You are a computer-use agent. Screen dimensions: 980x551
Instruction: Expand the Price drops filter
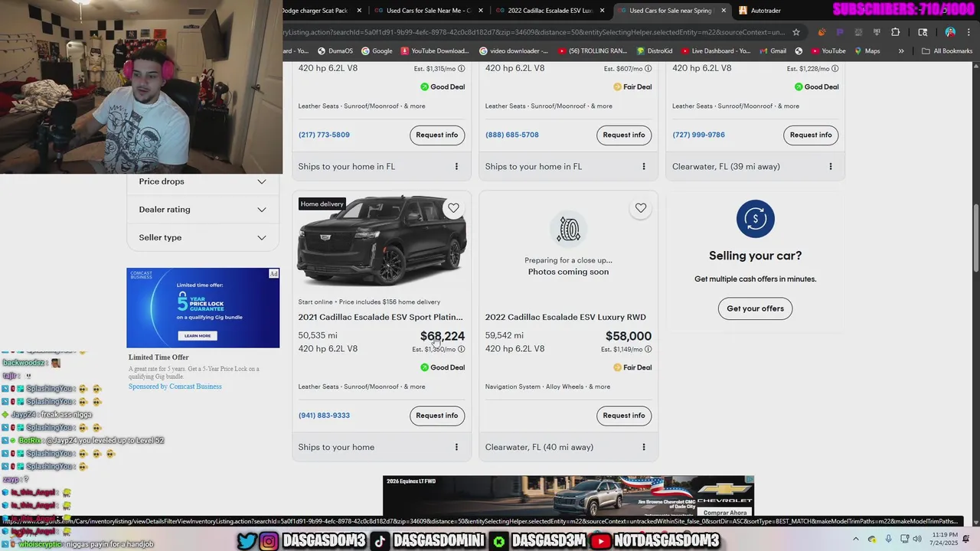click(203, 181)
